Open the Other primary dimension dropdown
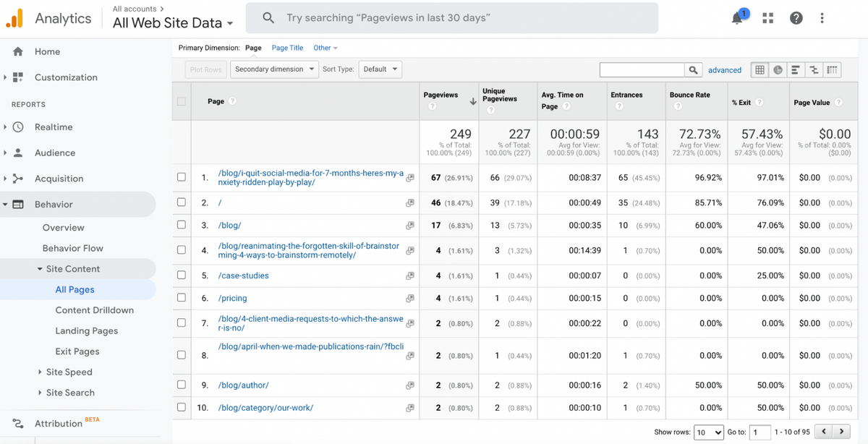 pos(325,48)
